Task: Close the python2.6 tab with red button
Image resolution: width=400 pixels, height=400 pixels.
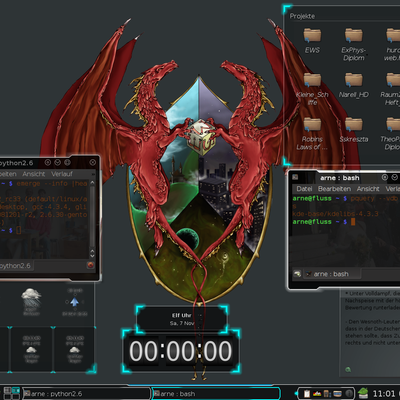Action: pos(90,265)
